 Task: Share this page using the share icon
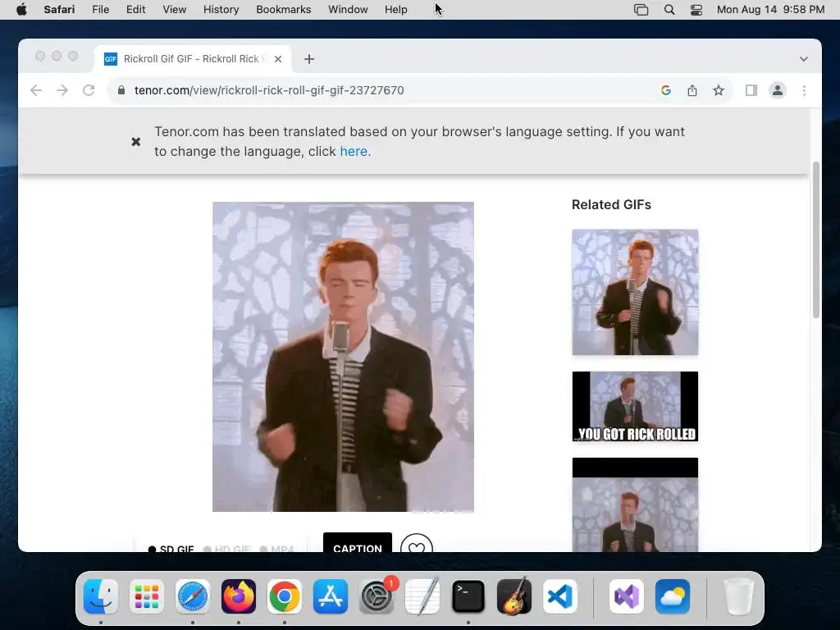[692, 90]
